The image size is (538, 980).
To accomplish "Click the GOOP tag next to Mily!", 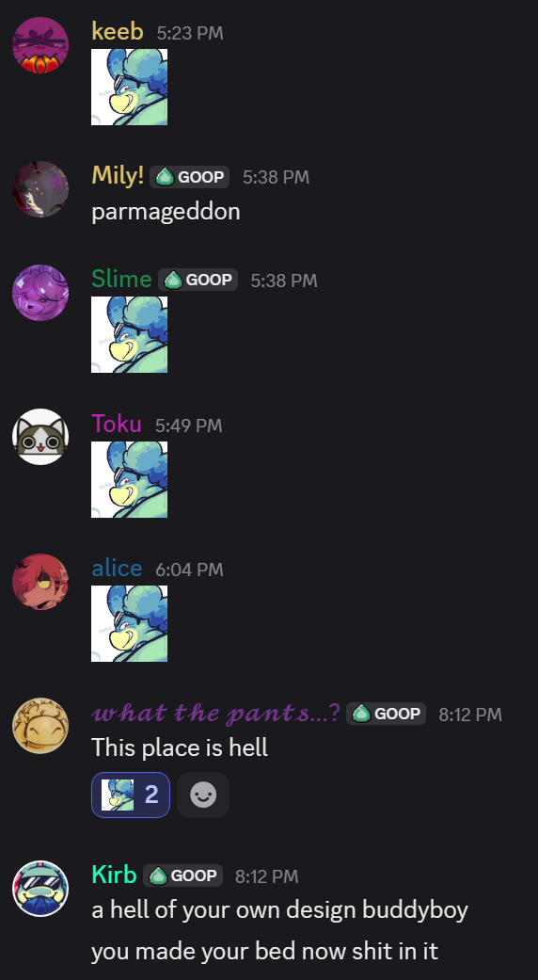I will [190, 177].
